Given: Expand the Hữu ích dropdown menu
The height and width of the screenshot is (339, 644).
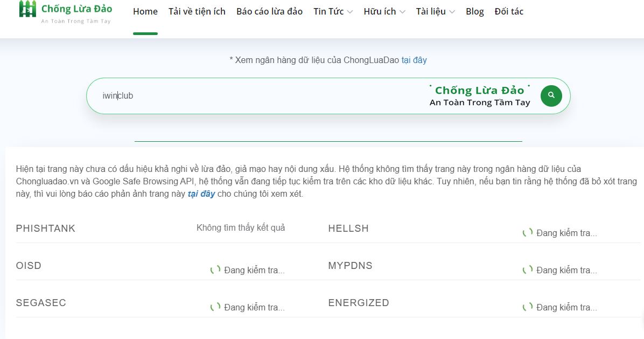Looking at the screenshot, I should point(384,11).
